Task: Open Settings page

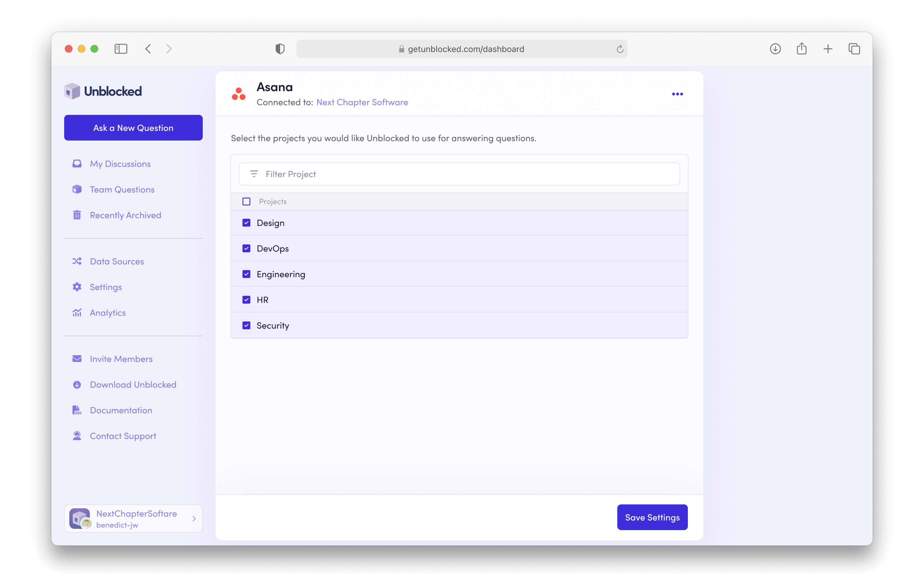Action: pos(106,287)
